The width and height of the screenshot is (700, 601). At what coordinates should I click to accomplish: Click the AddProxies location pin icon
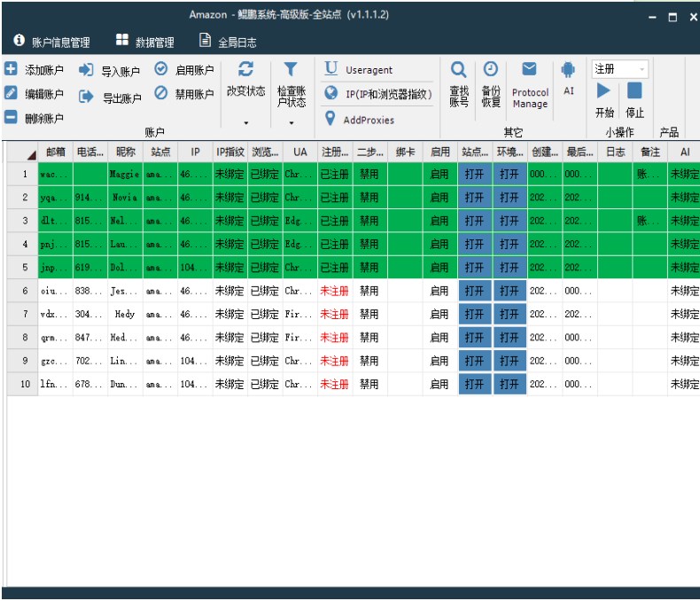[x=330, y=118]
